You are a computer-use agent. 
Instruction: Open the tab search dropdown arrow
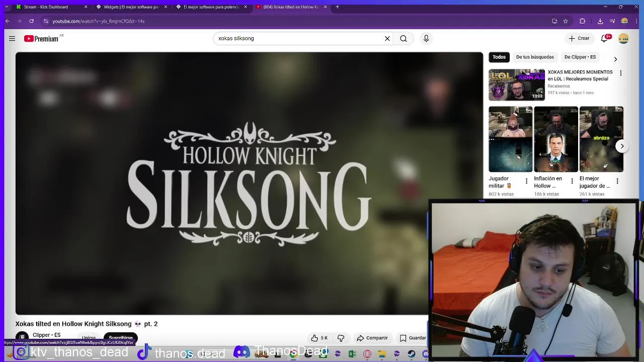[6, 7]
